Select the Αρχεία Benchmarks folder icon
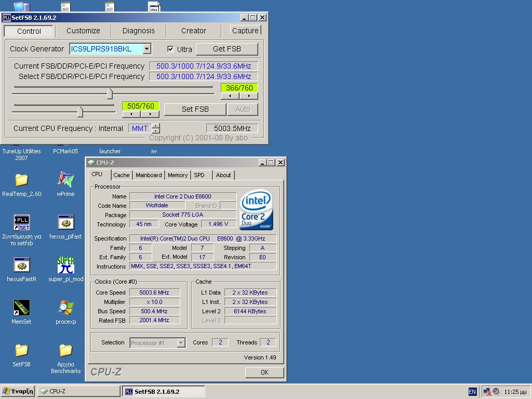This screenshot has width=532, height=399. point(66,350)
